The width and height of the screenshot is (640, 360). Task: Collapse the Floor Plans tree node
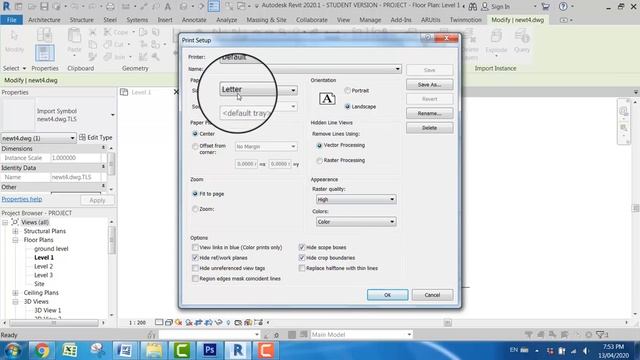point(15,240)
